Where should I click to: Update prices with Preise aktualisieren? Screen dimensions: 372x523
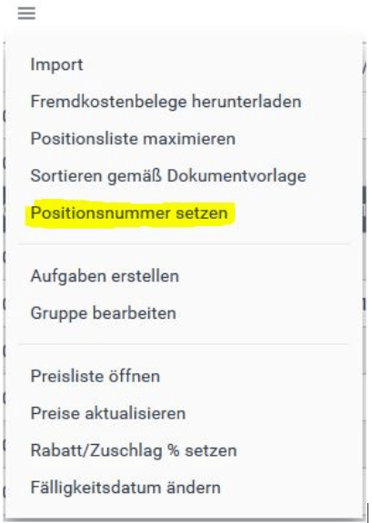108,413
